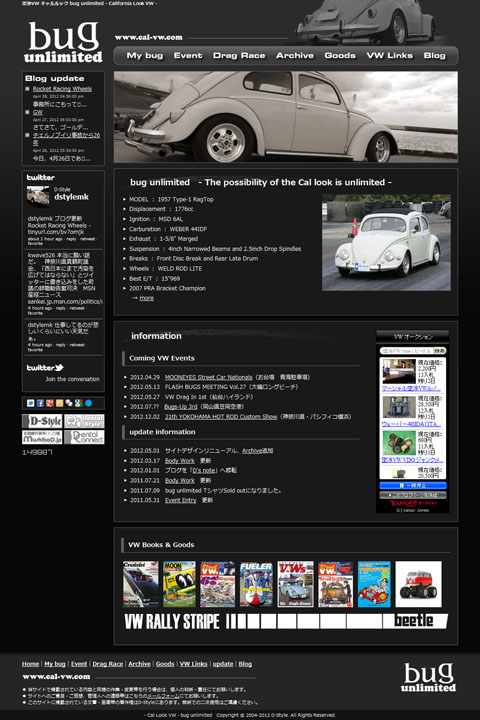
Task: Open the Bugs-Up 3rd event link
Action: pos(181,407)
